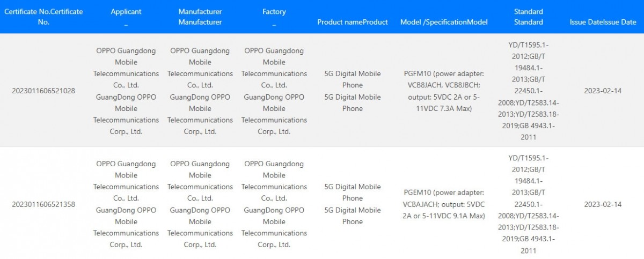The height and width of the screenshot is (259, 644).
Task: Click the Standard cell in the PGFM10 row
Action: tap(529, 91)
